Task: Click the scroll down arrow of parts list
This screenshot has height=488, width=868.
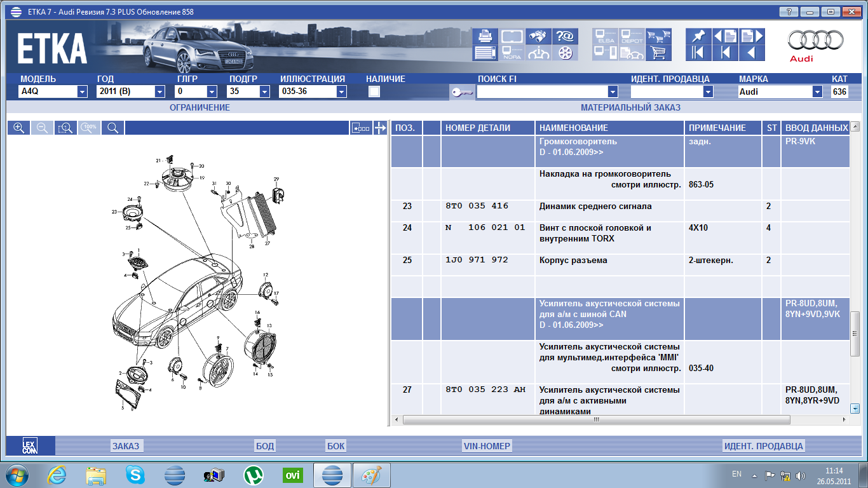Action: coord(855,409)
